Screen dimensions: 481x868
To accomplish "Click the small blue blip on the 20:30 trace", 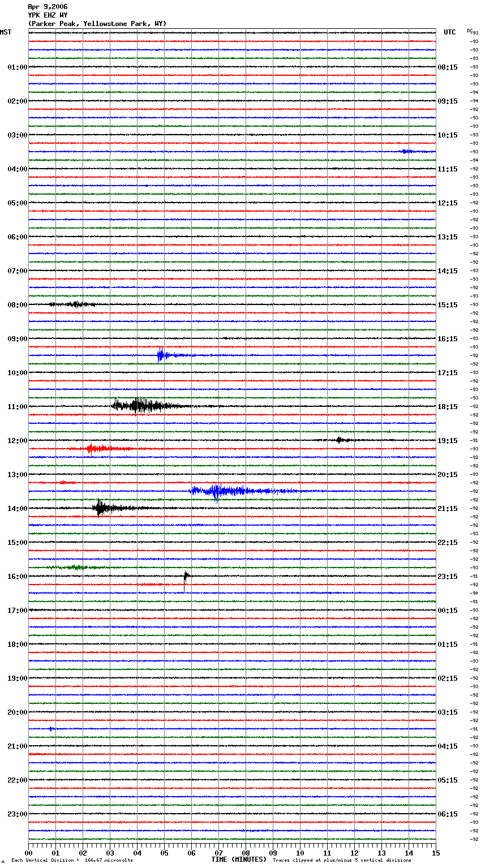I will tap(51, 729).
